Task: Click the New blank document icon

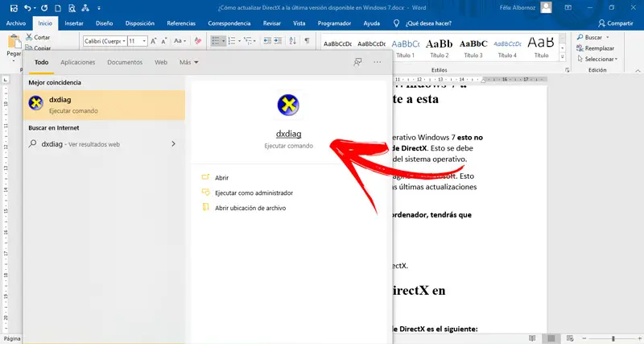Action: tap(58, 8)
